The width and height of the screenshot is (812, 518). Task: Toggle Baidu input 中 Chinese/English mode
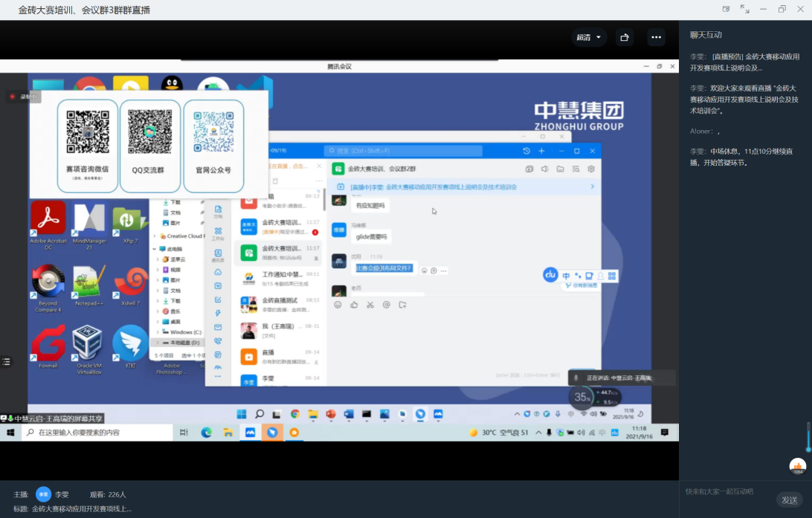pyautogui.click(x=566, y=276)
